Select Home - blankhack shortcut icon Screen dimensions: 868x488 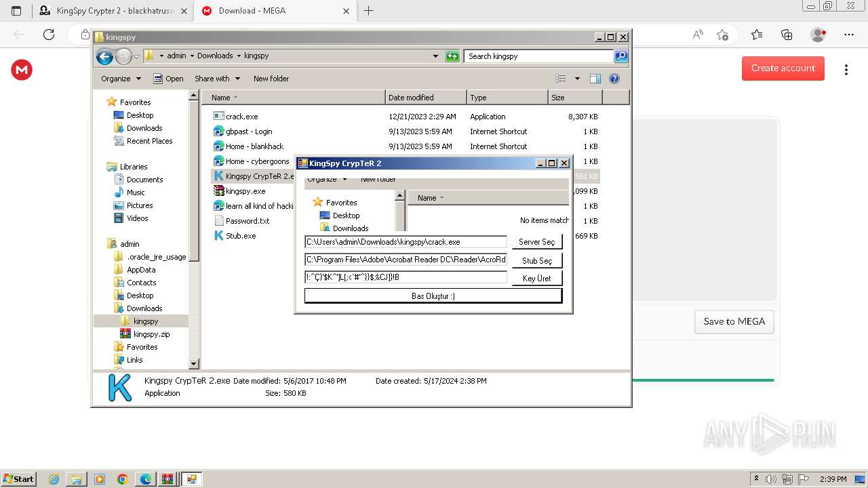pyautogui.click(x=219, y=146)
